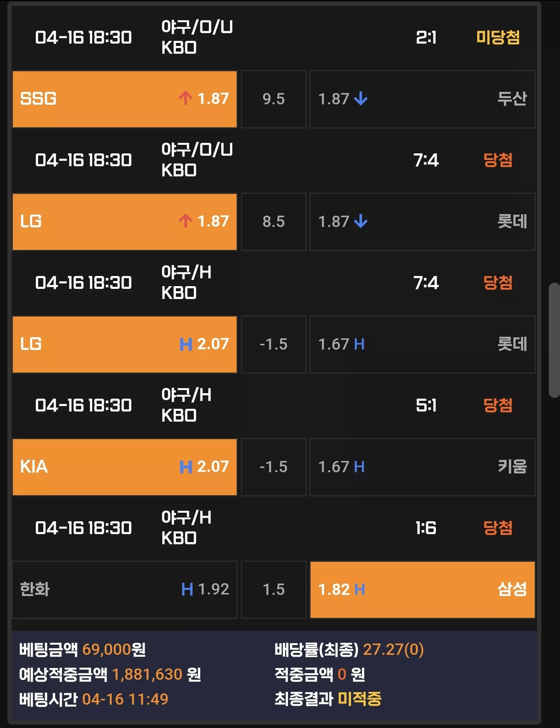Select the 키움 1.67 handicap cell

tap(422, 467)
